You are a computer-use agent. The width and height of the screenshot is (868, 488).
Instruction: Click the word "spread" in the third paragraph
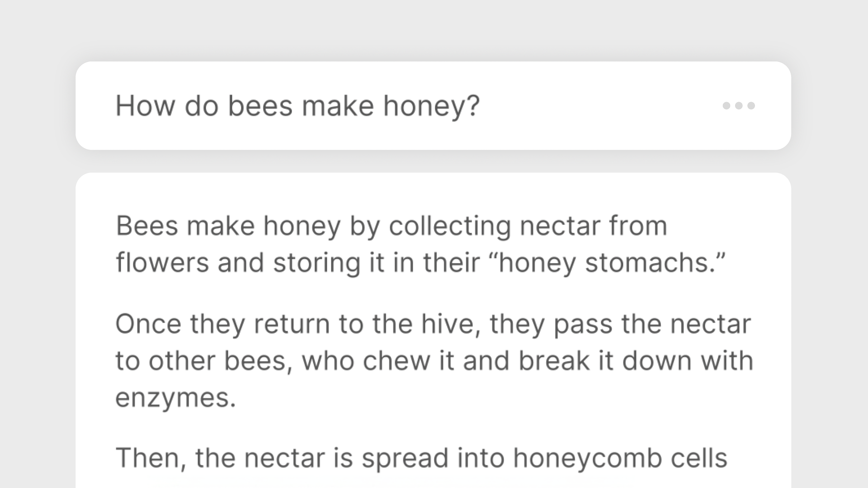tap(405, 458)
